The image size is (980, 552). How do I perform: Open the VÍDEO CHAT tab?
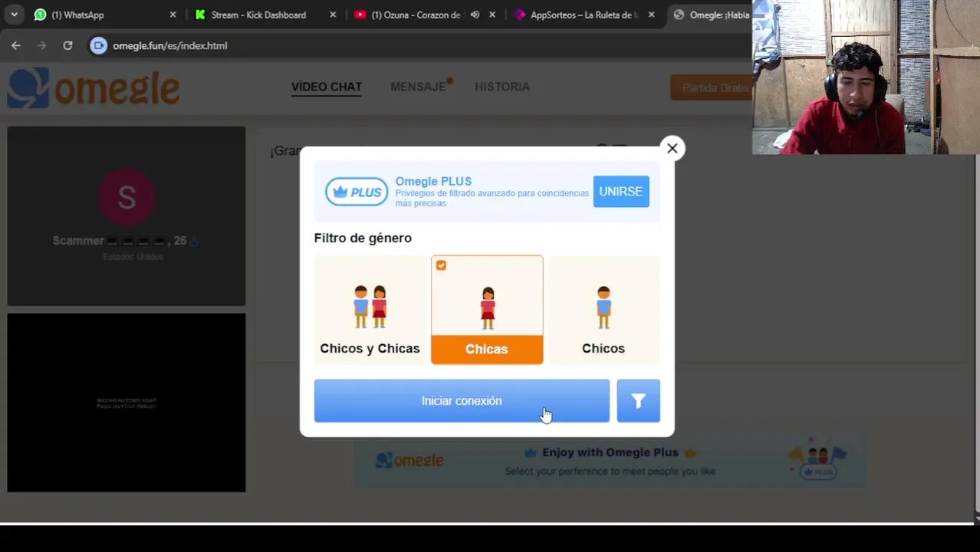point(327,87)
